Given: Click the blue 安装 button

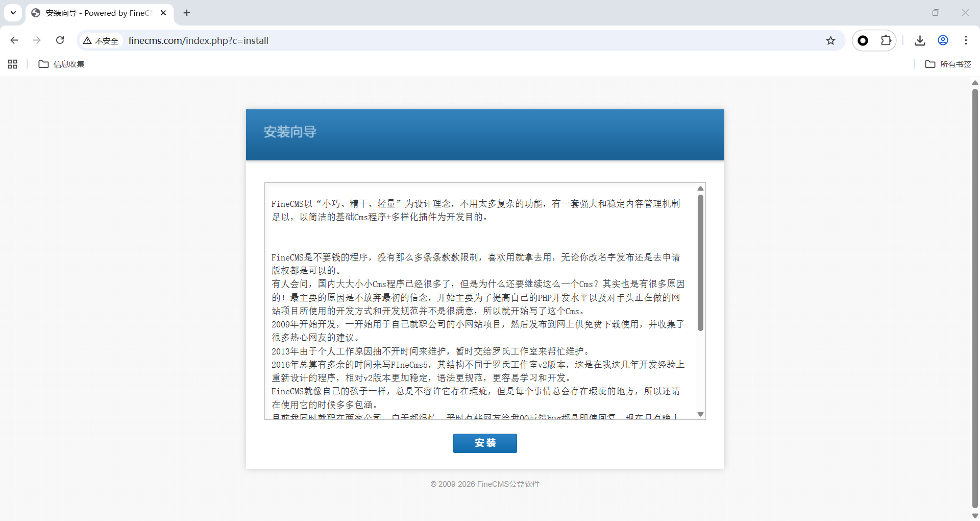Looking at the screenshot, I should [x=485, y=443].
